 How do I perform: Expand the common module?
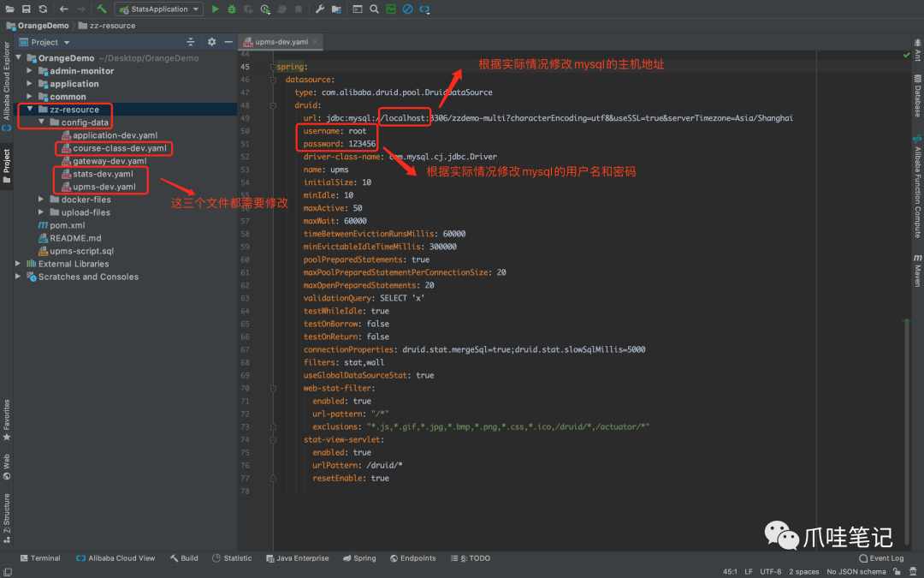click(29, 97)
